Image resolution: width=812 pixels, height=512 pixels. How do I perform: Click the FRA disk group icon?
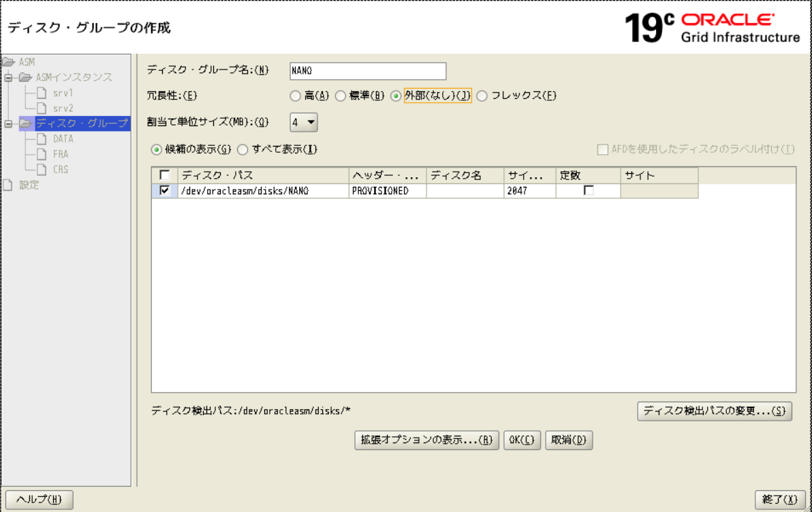point(42,154)
